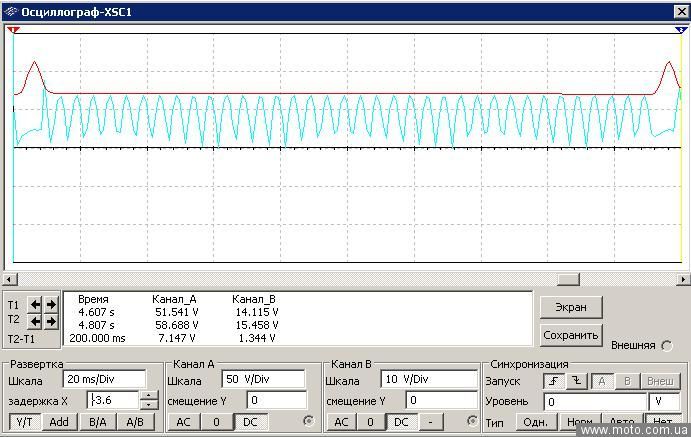Click the Экран button
This screenshot has height=437, width=691.
571,307
